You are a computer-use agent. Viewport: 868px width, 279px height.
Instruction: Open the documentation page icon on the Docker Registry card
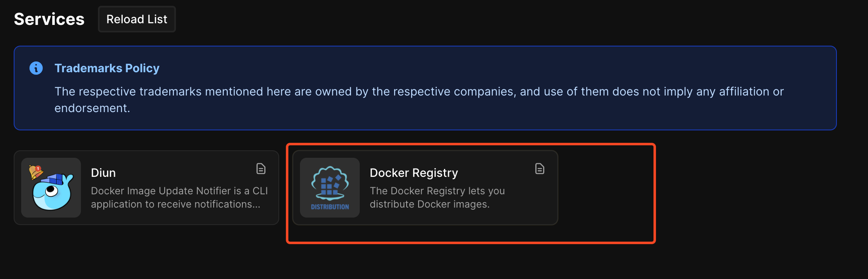point(539,169)
